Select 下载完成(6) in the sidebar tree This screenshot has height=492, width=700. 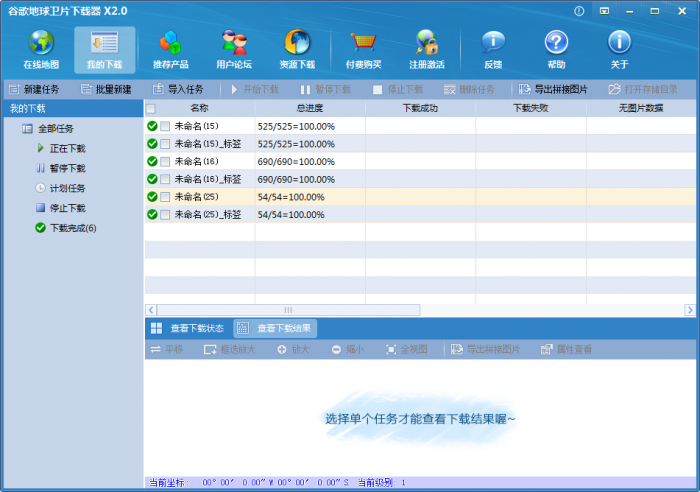coord(66,228)
